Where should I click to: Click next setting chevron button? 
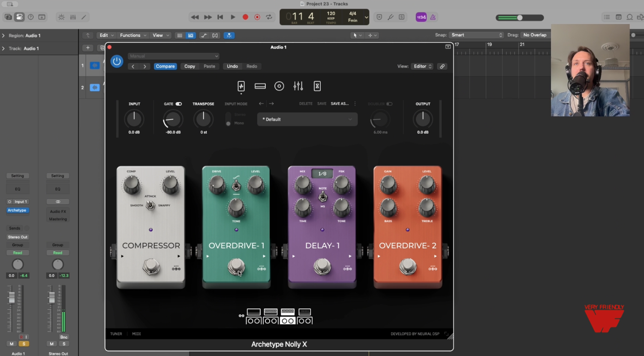145,66
